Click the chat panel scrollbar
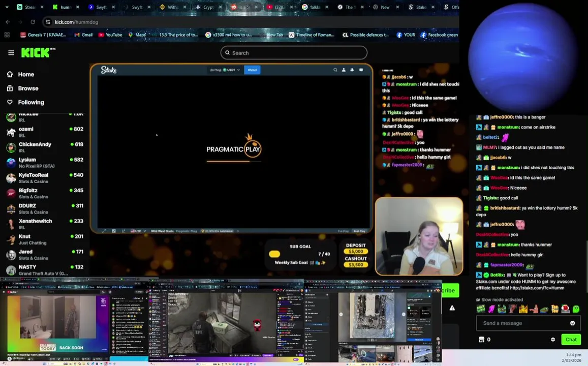 click(x=586, y=266)
